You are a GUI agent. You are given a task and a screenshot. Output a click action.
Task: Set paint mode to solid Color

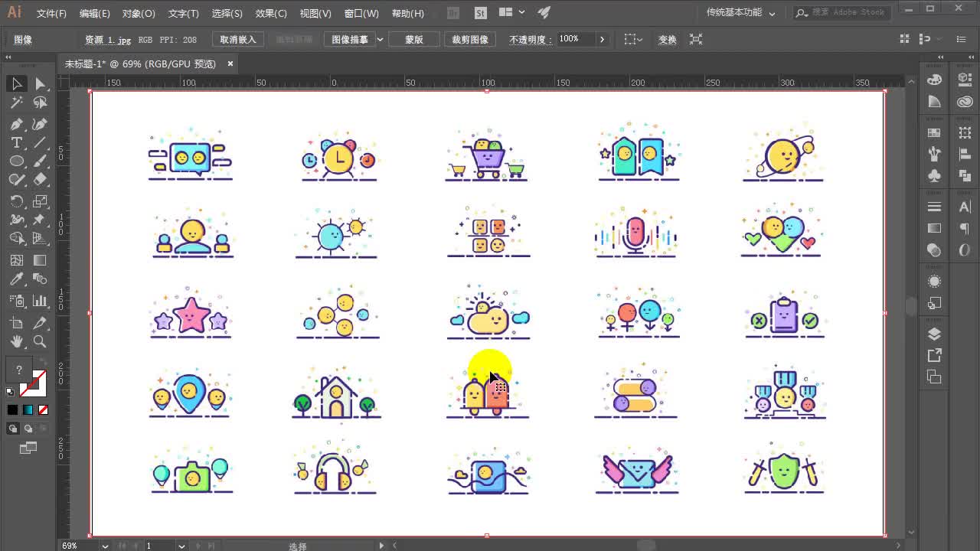[x=13, y=410]
